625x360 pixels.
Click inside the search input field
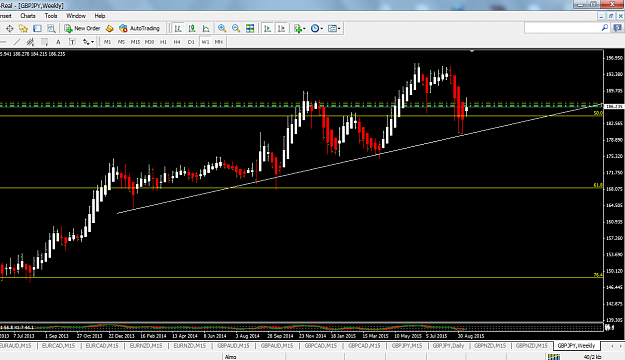(x=562, y=28)
